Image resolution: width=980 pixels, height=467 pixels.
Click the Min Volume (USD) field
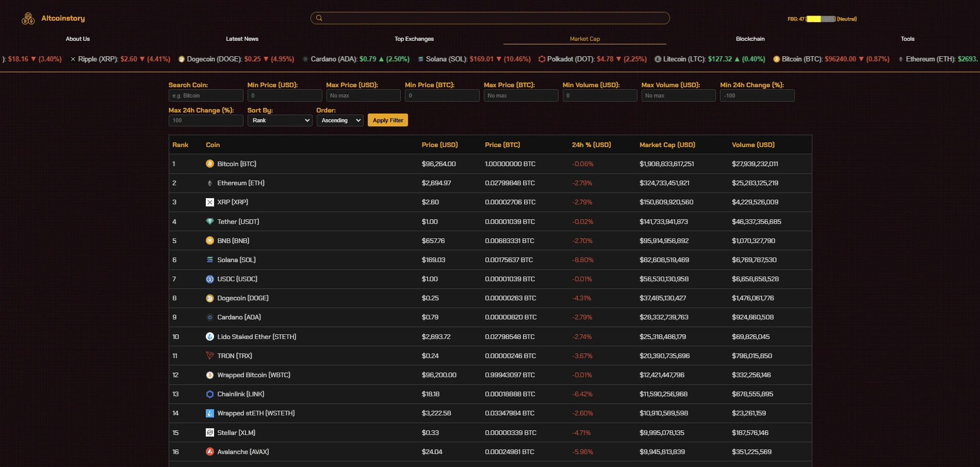(600, 95)
